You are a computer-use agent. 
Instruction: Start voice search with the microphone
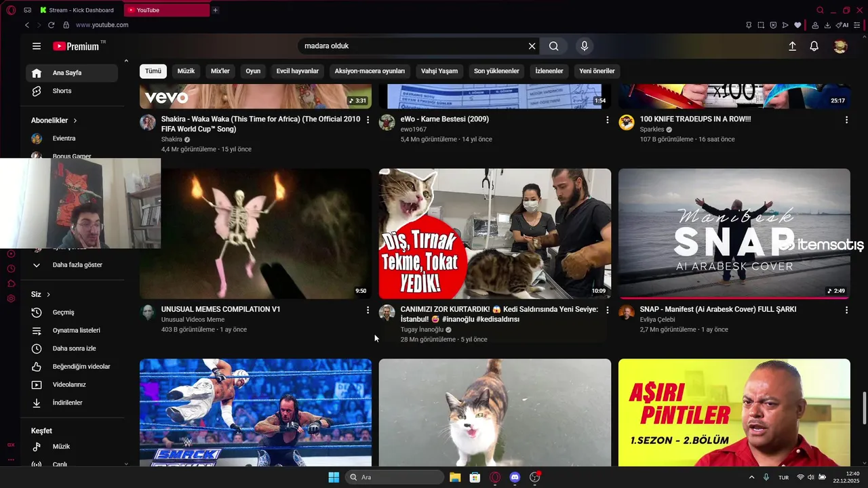[x=585, y=46]
